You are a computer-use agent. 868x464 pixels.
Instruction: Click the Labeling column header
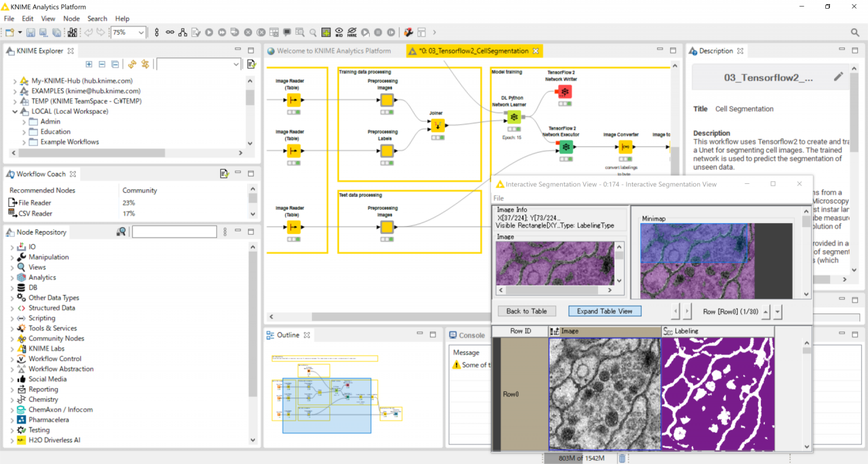[717, 331]
